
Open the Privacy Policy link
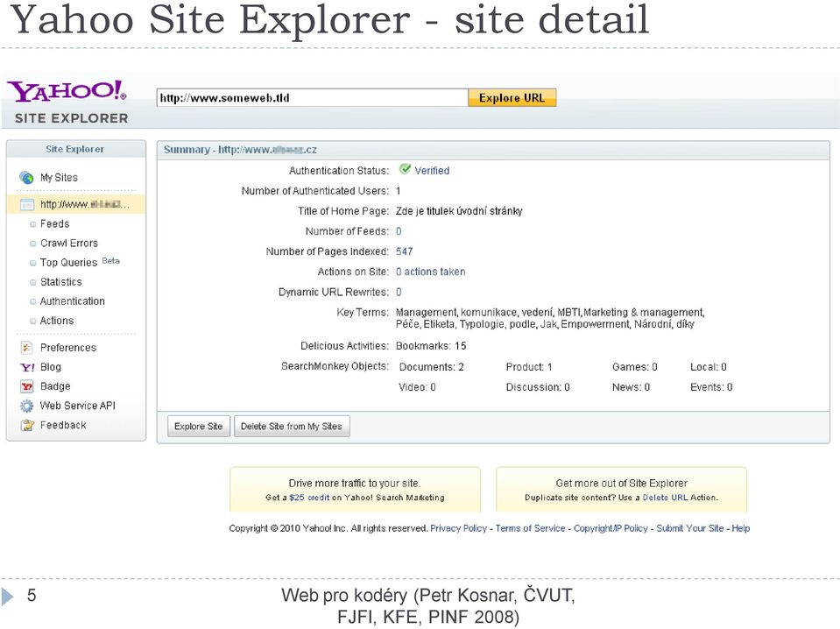459,528
